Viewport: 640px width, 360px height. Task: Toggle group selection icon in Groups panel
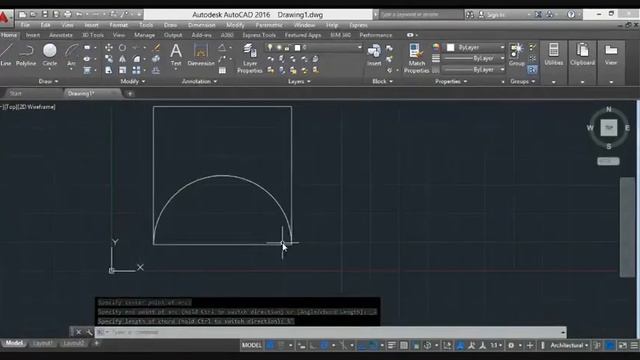tap(532, 70)
